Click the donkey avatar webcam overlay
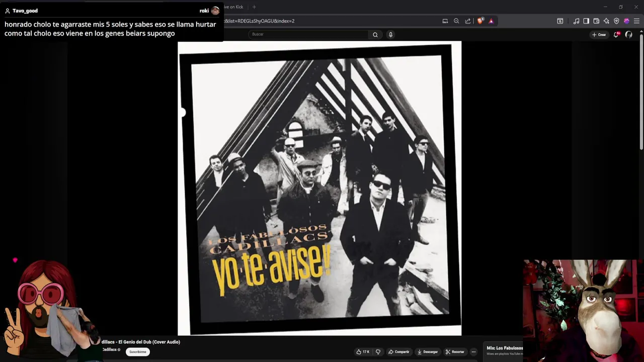 tap(584, 310)
